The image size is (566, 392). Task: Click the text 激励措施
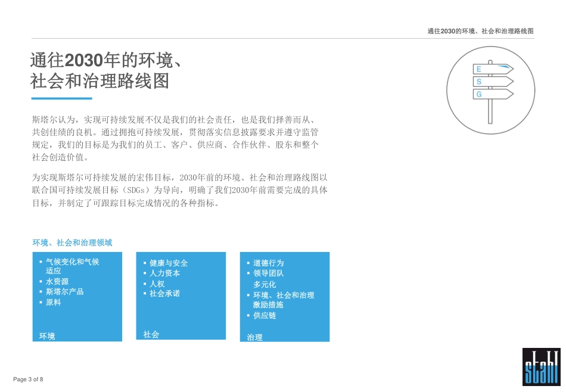coord(268,304)
